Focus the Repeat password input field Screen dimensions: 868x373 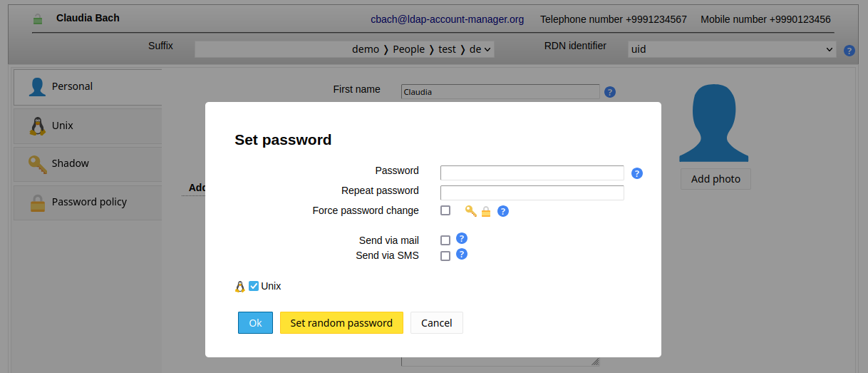click(532, 193)
